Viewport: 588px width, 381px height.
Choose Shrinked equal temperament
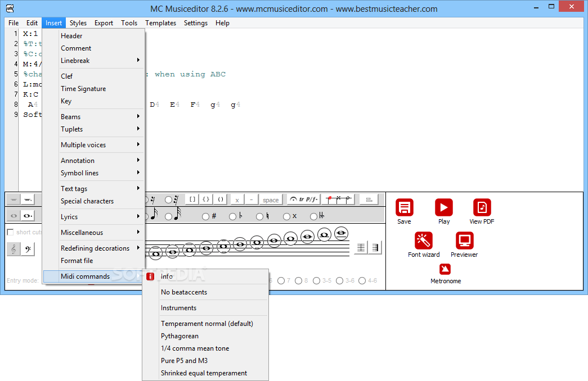pos(205,373)
